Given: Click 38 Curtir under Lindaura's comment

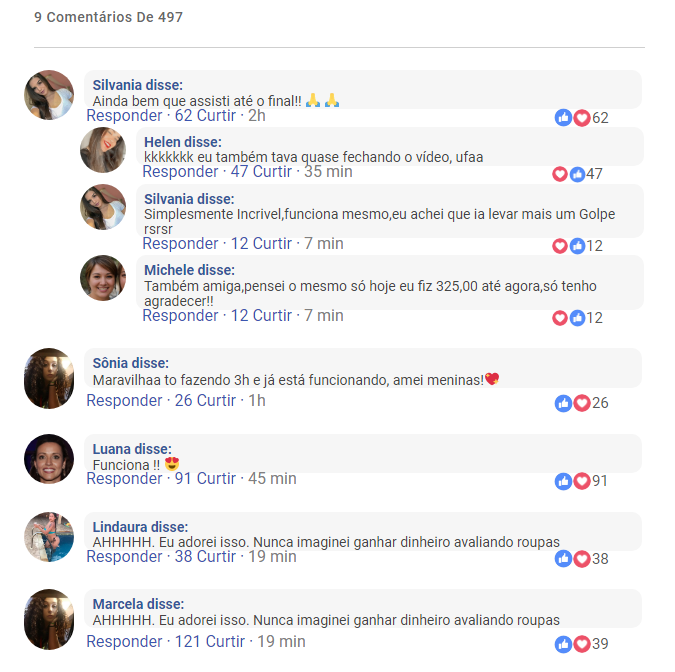Looking at the screenshot, I should [x=205, y=557].
